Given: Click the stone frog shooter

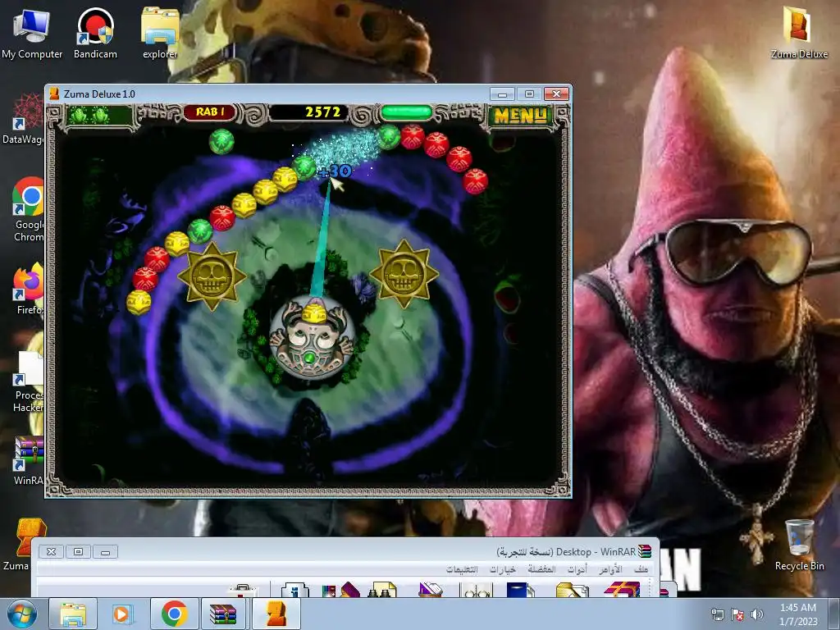Looking at the screenshot, I should (311, 338).
